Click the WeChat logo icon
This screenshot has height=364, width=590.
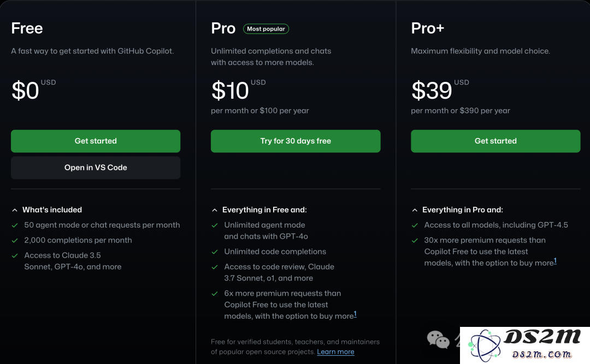pyautogui.click(x=438, y=339)
